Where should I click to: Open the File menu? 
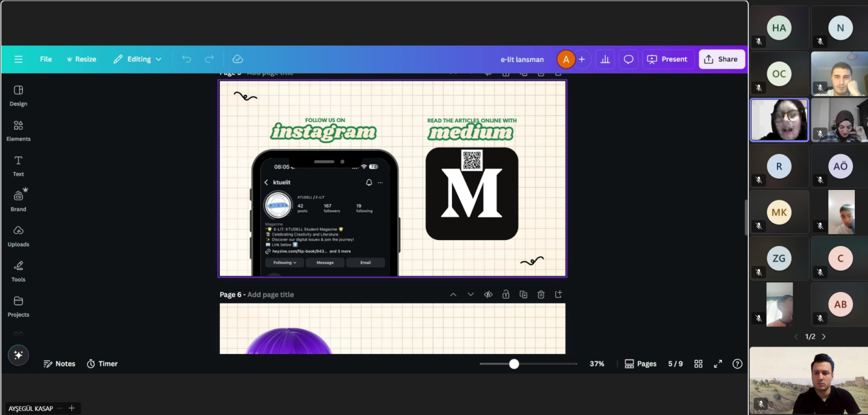click(46, 59)
